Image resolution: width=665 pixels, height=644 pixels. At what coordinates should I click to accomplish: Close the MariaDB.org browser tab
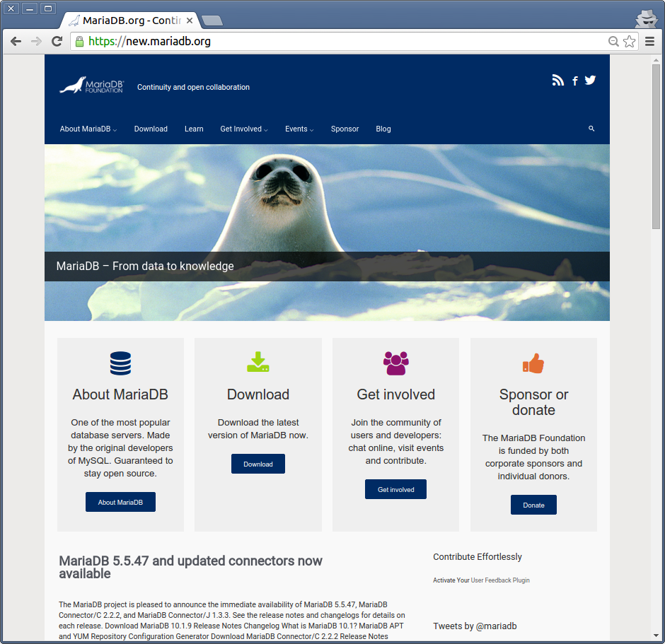click(190, 21)
